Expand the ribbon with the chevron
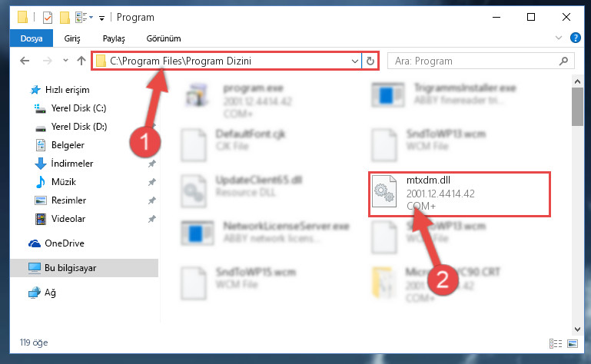 (x=559, y=38)
